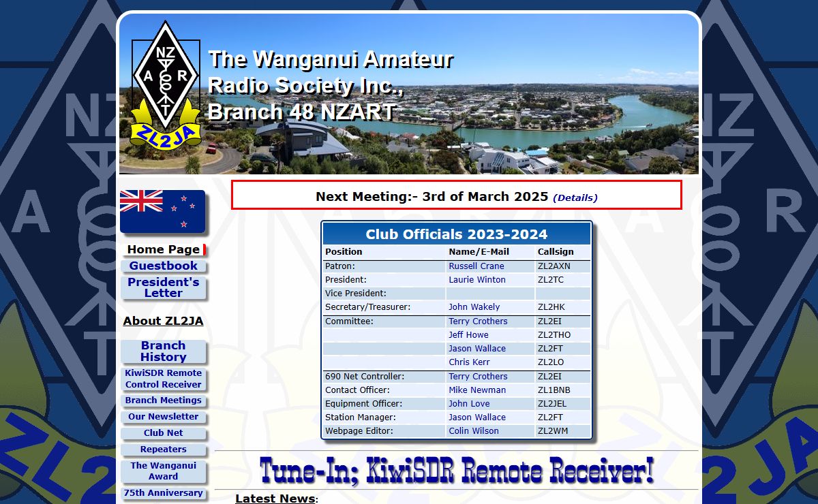Screen dimensions: 818x504
Task: Click the New Zealand flag image
Action: click(162, 212)
